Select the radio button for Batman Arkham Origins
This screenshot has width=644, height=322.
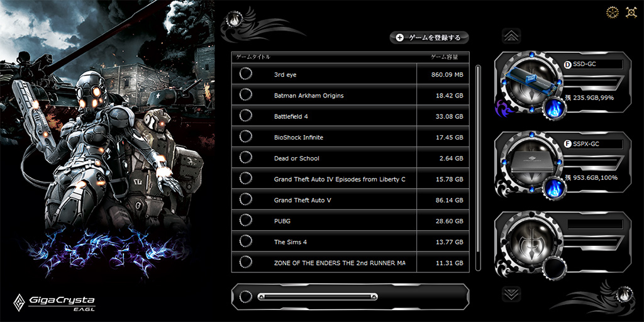(x=246, y=94)
